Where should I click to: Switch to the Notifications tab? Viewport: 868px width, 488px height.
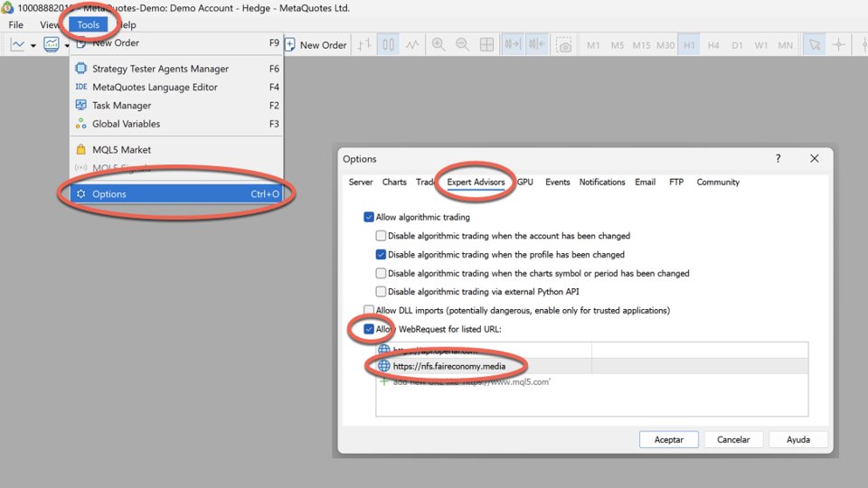[602, 182]
